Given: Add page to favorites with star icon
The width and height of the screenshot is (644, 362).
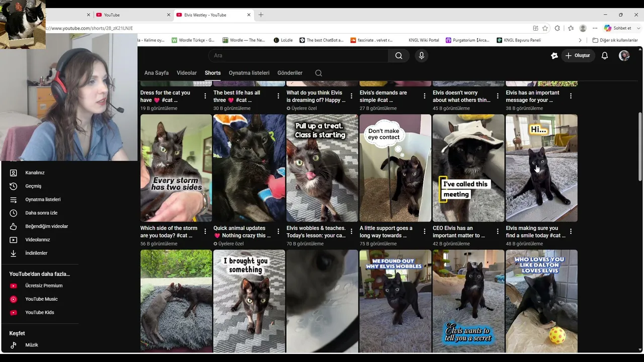Looking at the screenshot, I should point(545,28).
